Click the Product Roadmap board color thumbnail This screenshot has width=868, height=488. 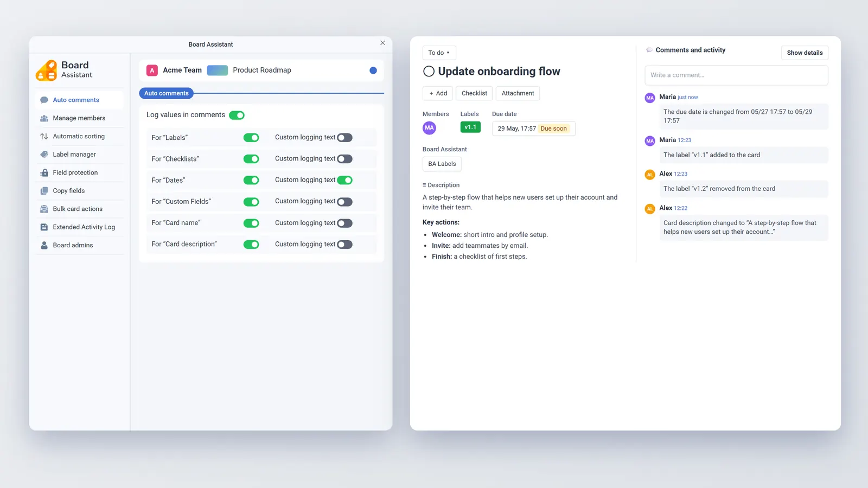click(218, 70)
